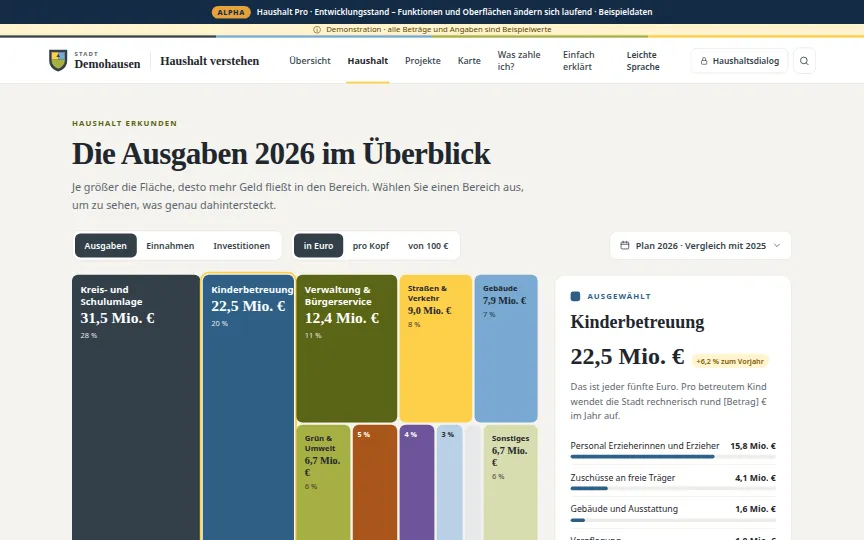
Task: Select 'pro Kopf' display unit
Action: coord(371,246)
